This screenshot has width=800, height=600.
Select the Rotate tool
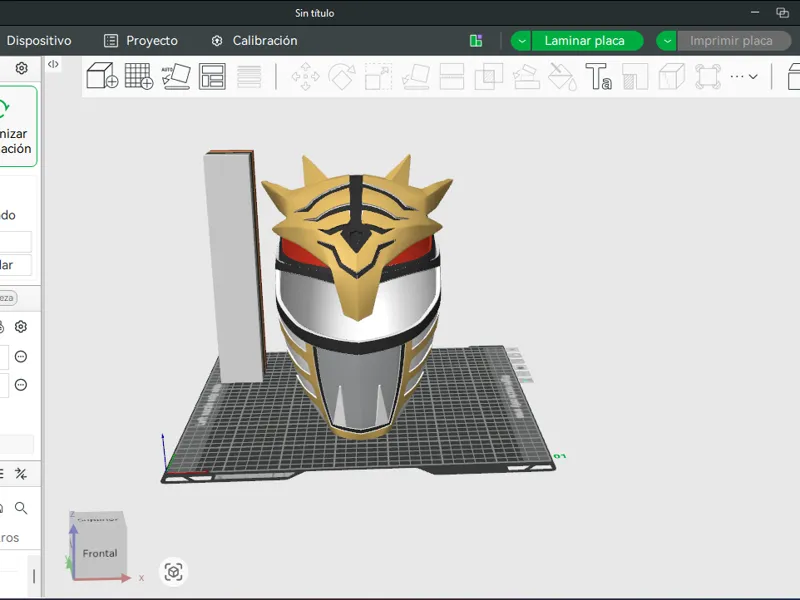[x=342, y=77]
